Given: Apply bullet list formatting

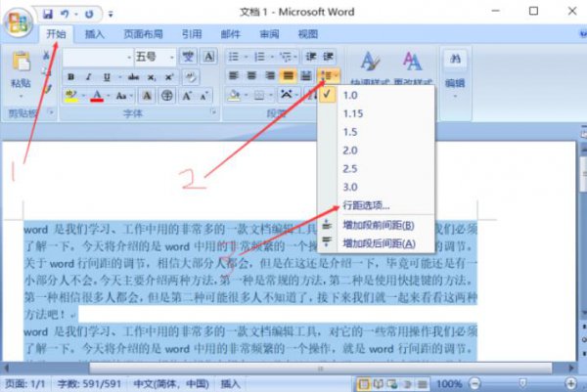Looking at the screenshot, I should pos(234,57).
